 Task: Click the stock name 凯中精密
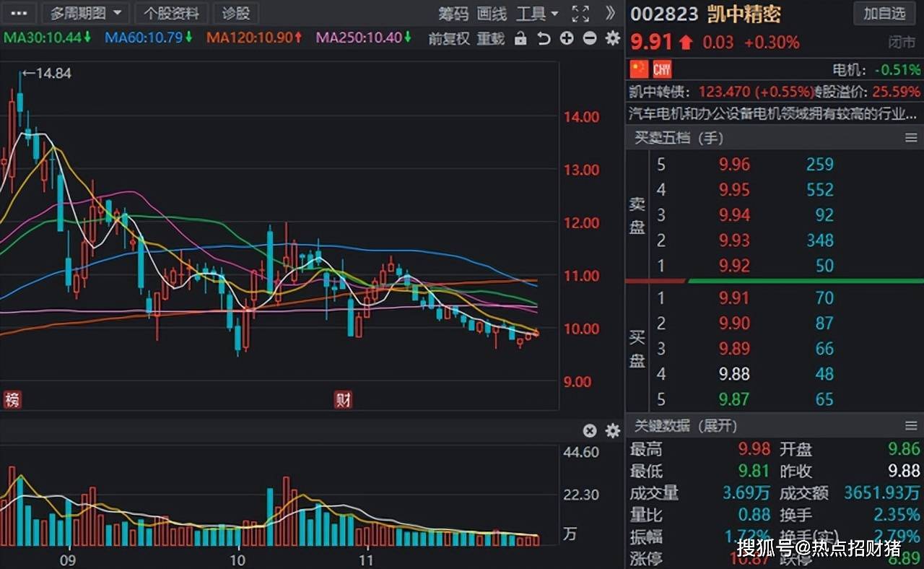coord(744,14)
